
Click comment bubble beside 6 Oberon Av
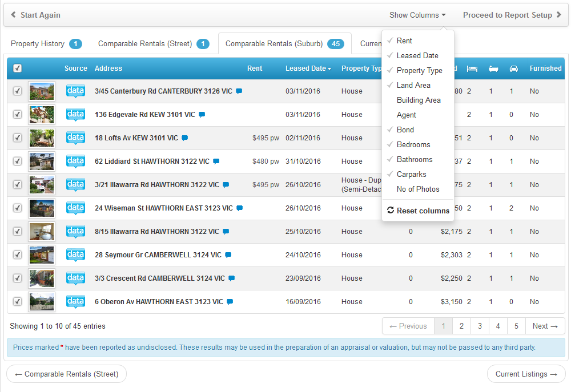tap(230, 302)
